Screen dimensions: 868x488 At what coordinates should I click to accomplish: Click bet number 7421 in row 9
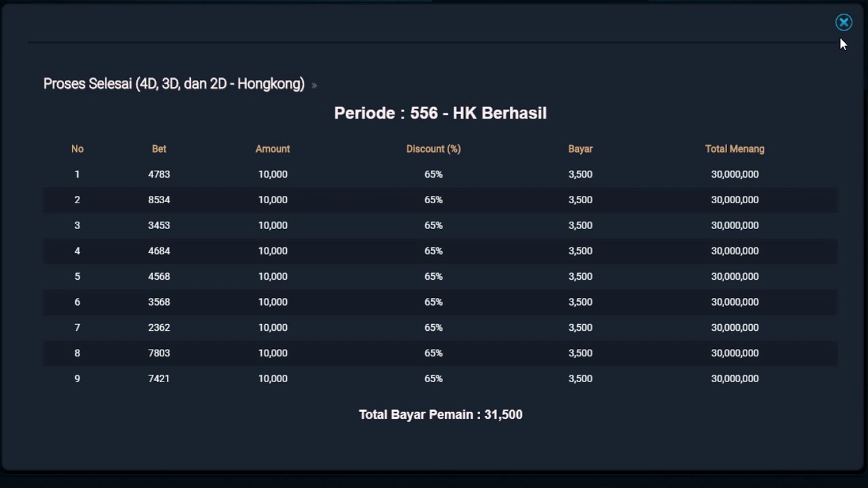(159, 378)
